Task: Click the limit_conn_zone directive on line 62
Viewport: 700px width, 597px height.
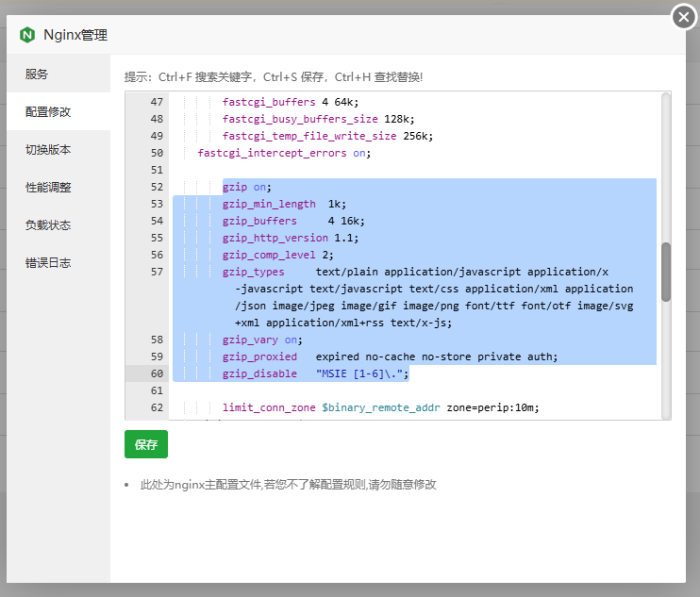Action: [x=269, y=407]
